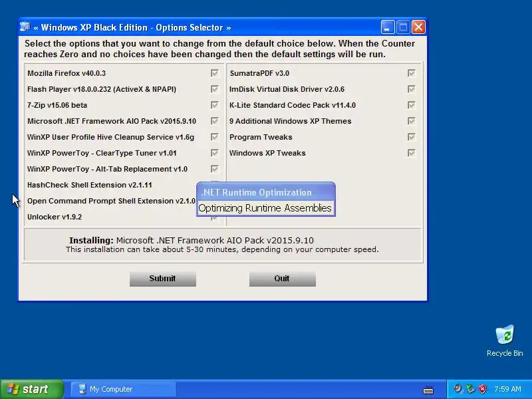Click the 5-30 minutes installation note

click(222, 250)
